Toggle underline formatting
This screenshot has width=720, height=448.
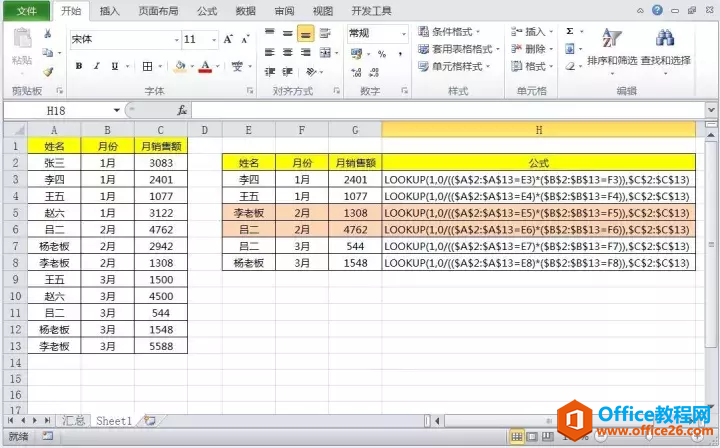(x=115, y=66)
